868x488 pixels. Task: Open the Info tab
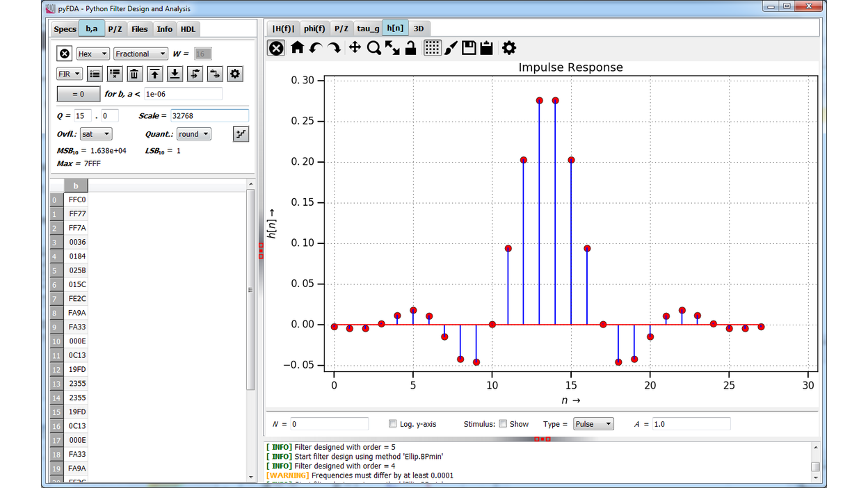[x=165, y=29]
